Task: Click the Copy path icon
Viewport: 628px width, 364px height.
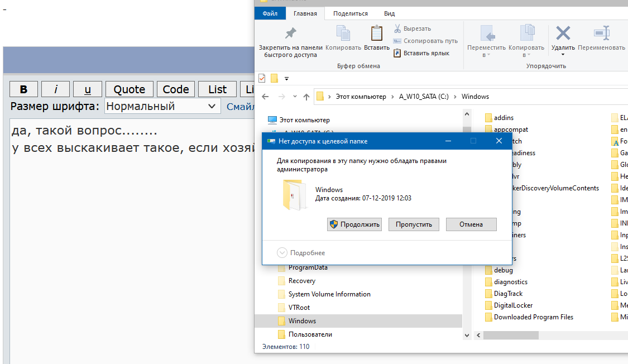Action: [397, 41]
